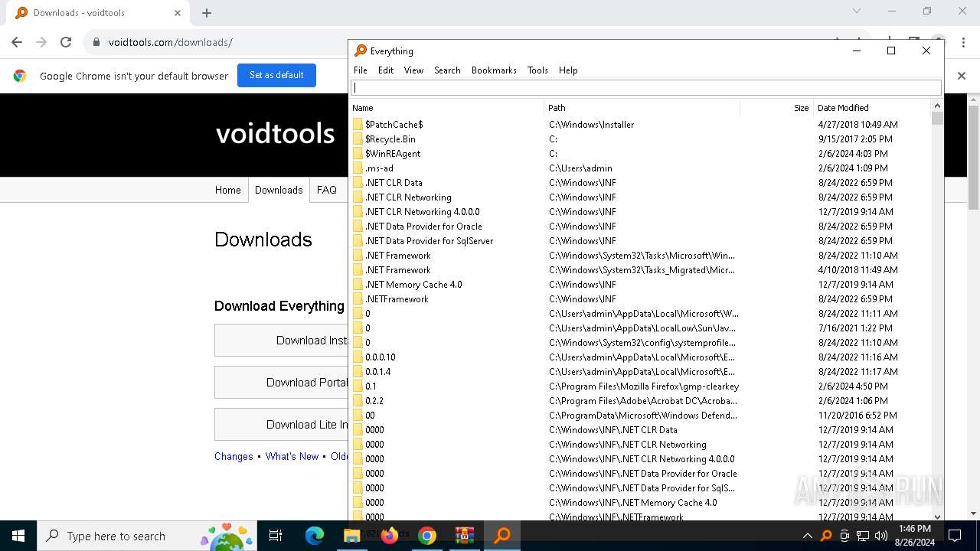Open the Search menu in Everything
Viewport: 980px width, 551px height.
point(447,70)
